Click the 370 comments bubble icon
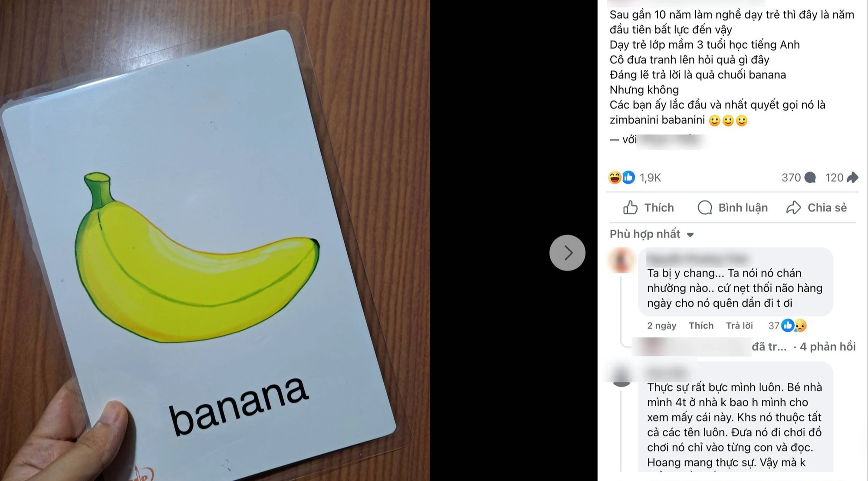This screenshot has width=868, height=481. 810,177
